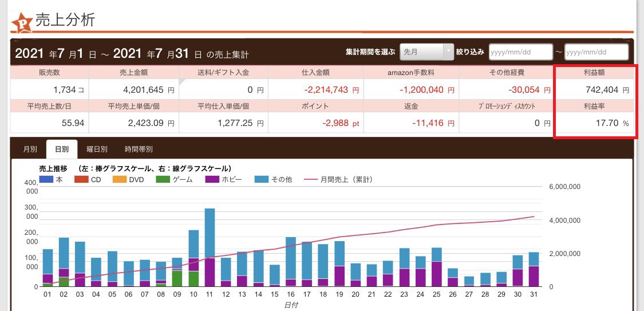Toggle the ホビー legend swatch

211,179
